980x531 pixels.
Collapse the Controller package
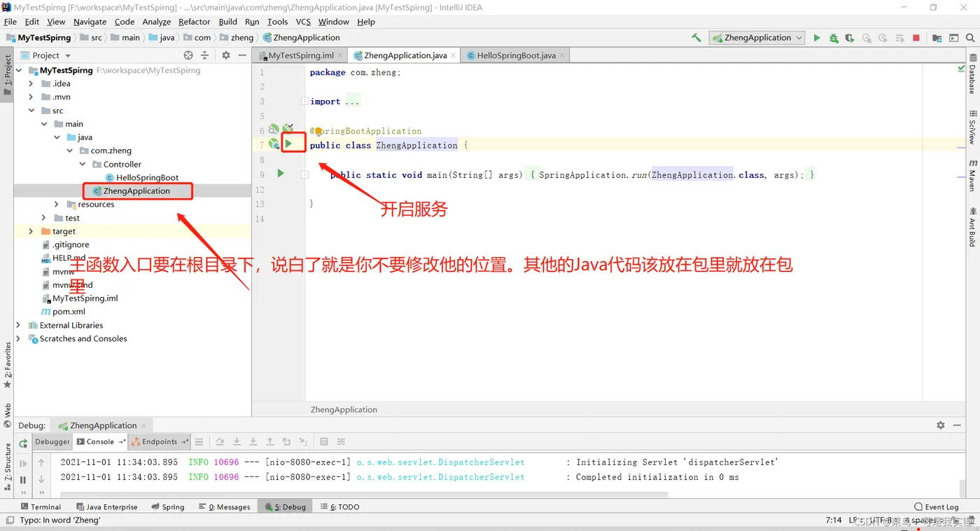click(x=83, y=164)
